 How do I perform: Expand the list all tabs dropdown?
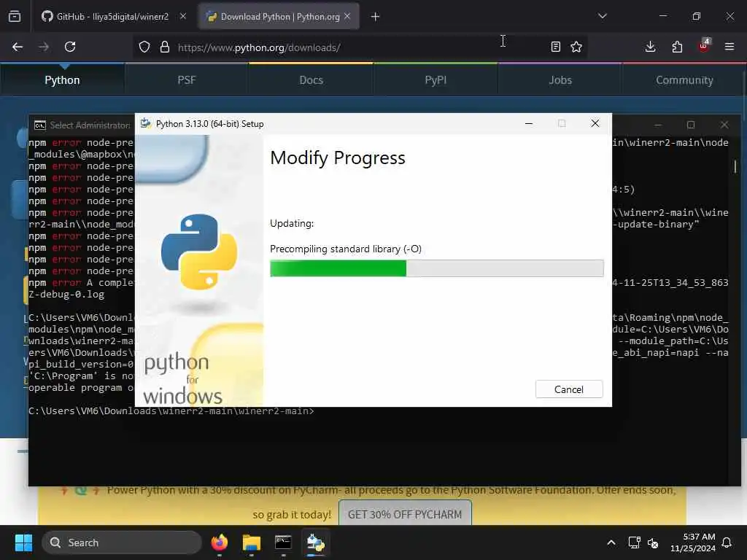point(603,16)
